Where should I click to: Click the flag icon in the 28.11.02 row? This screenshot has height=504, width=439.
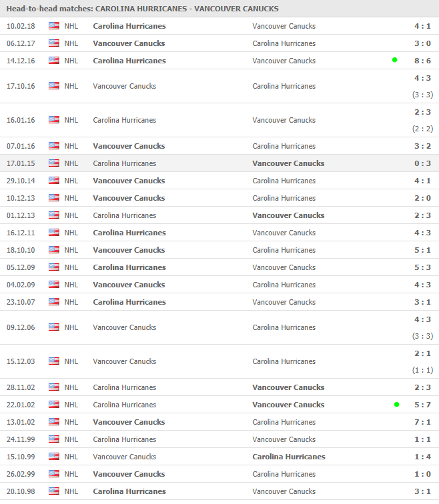click(x=54, y=387)
